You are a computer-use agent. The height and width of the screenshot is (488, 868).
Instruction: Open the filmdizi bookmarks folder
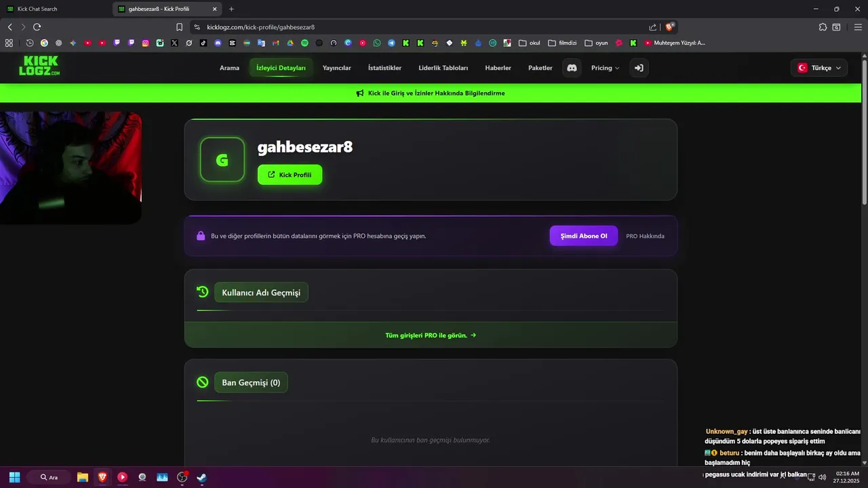coord(562,43)
